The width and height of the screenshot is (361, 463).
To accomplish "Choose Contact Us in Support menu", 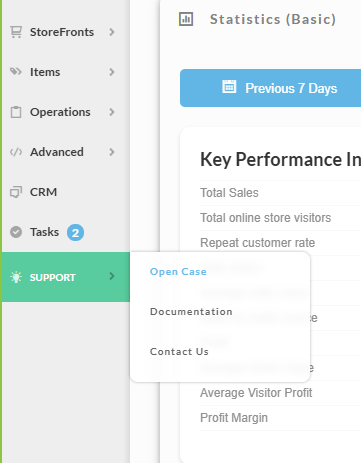I will pyautogui.click(x=179, y=352).
